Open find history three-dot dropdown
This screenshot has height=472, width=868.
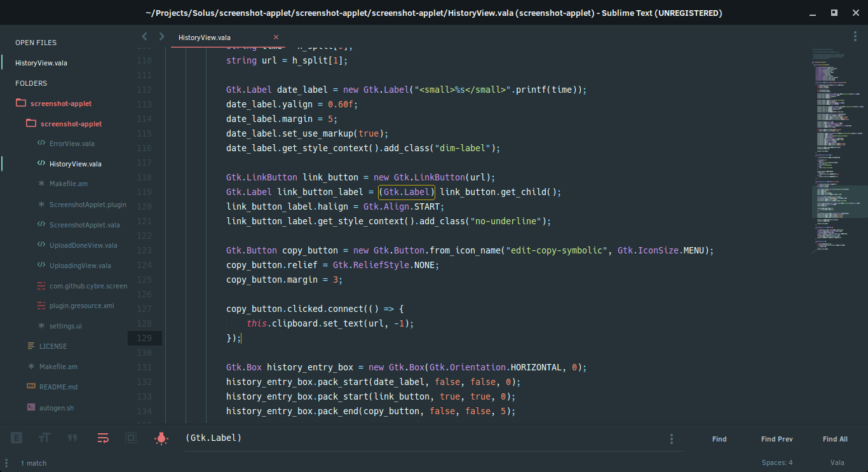click(x=672, y=439)
